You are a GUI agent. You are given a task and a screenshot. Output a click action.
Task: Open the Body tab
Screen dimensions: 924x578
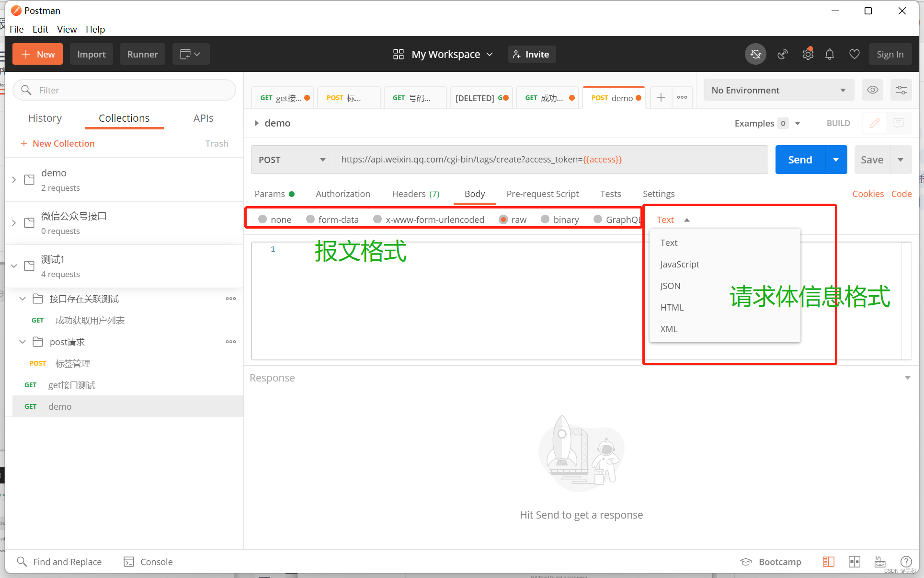click(x=475, y=194)
